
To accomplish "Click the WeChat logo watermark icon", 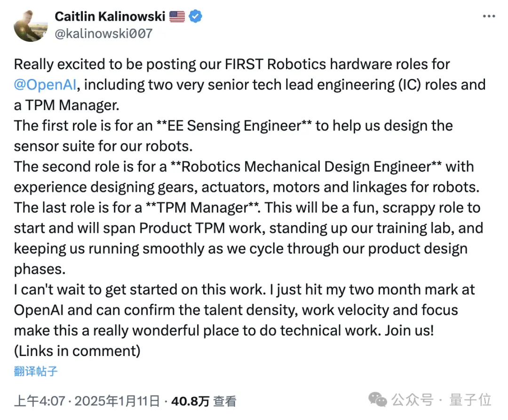I will point(377,400).
